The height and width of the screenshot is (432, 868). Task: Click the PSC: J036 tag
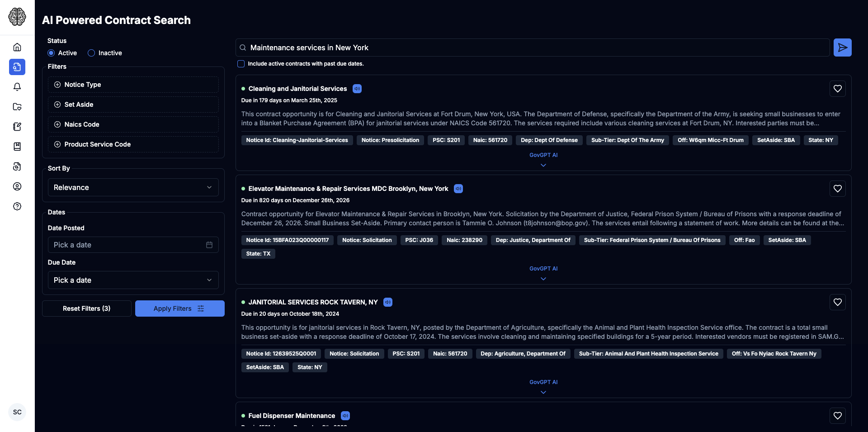419,240
